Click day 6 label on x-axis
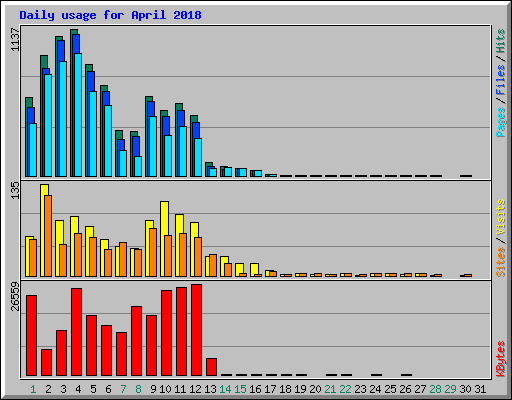The height and width of the screenshot is (400, 512). 108,389
